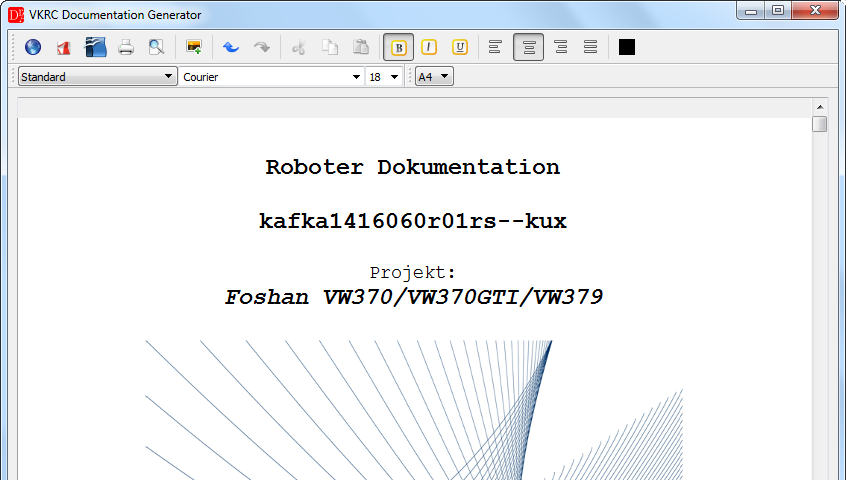Click the blue document export icon
The height and width of the screenshot is (480, 846).
(x=95, y=47)
